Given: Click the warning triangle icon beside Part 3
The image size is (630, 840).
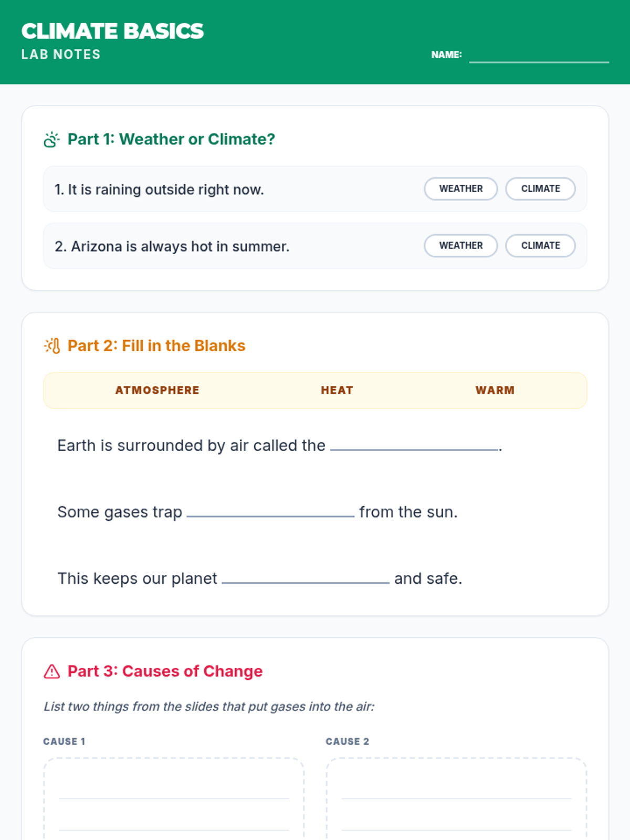Looking at the screenshot, I should pyautogui.click(x=51, y=671).
